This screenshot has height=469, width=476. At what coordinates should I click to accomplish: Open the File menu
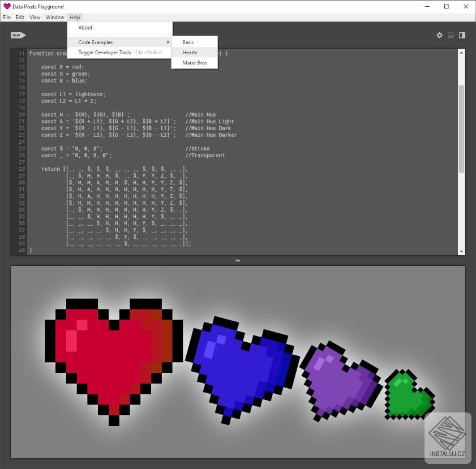7,18
